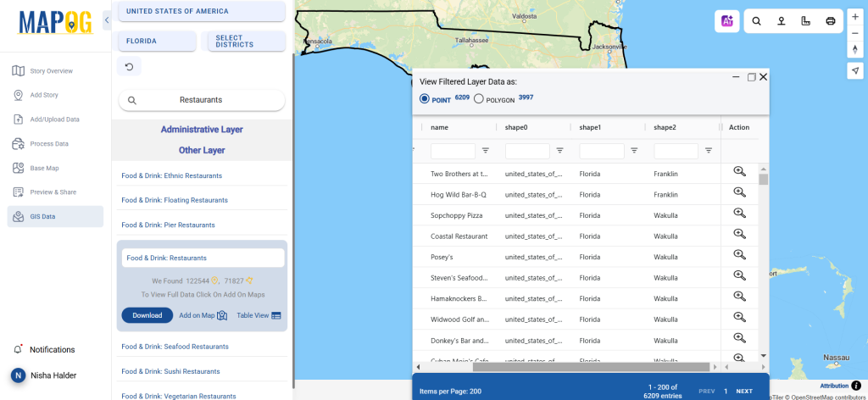This screenshot has width=868, height=400.
Task: Open Story Overview in sidebar
Action: [x=55, y=71]
